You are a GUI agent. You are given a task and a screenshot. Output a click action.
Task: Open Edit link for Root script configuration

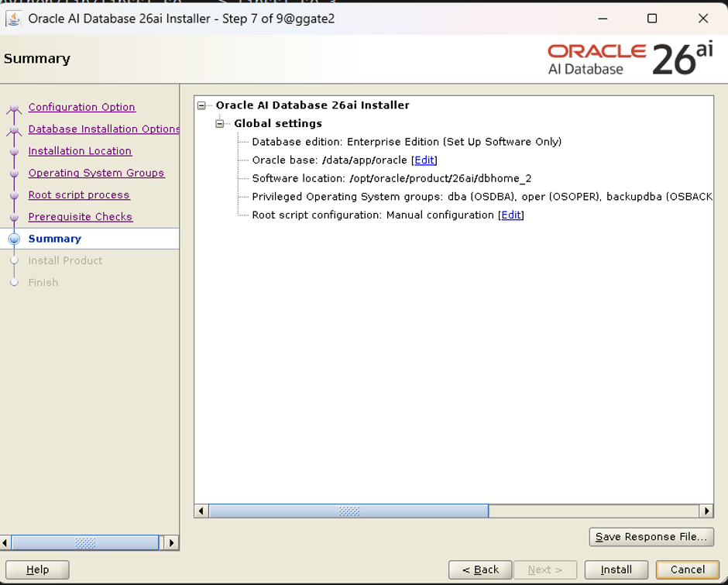click(x=511, y=215)
